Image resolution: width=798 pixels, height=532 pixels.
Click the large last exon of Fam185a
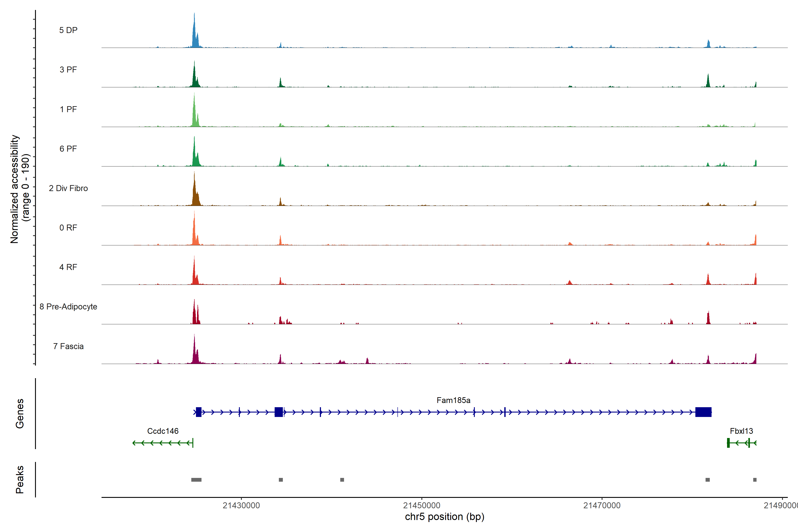(703, 412)
